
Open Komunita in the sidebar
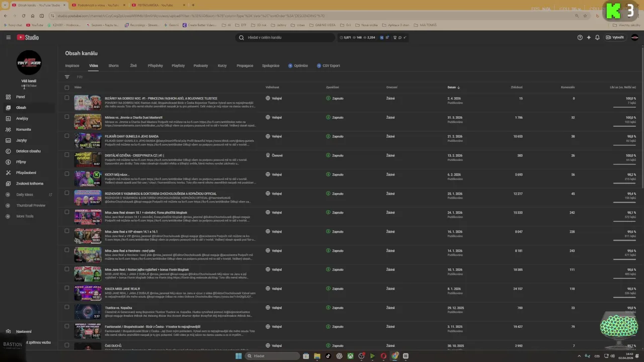tap(23, 129)
